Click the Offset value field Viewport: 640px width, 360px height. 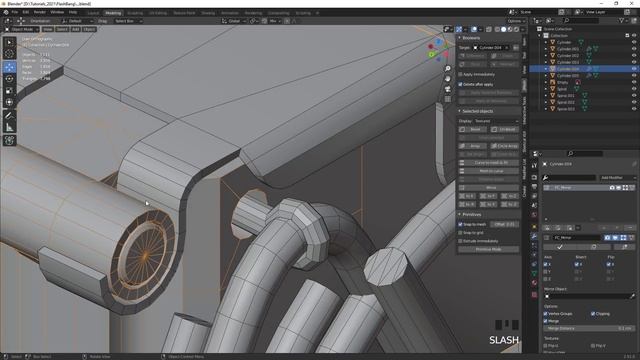point(504,224)
